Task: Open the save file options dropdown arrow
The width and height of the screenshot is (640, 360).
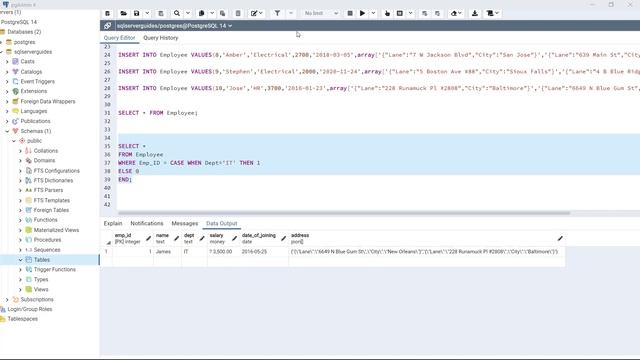Action: [147, 13]
